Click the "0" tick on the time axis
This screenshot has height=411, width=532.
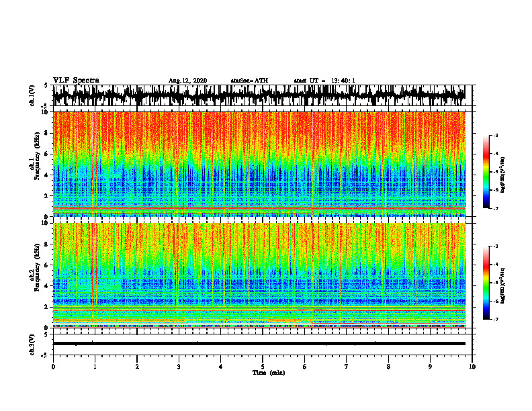click(x=53, y=367)
